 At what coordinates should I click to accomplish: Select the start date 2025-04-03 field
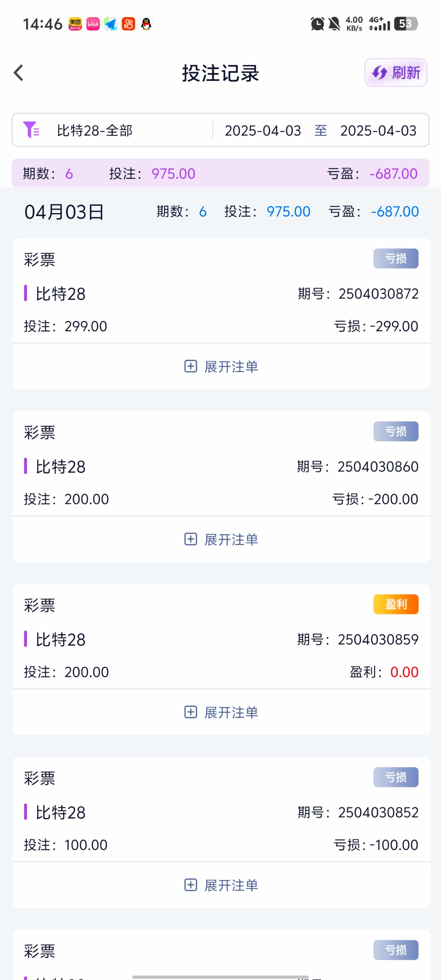pyautogui.click(x=263, y=131)
